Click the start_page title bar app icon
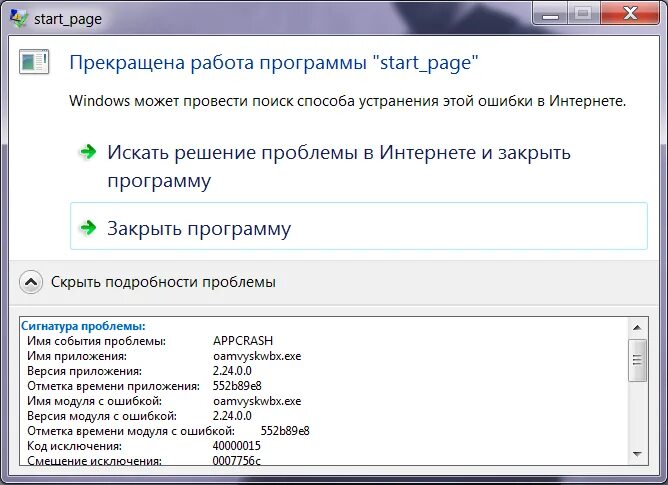This screenshot has height=485, width=668. coord(19,18)
